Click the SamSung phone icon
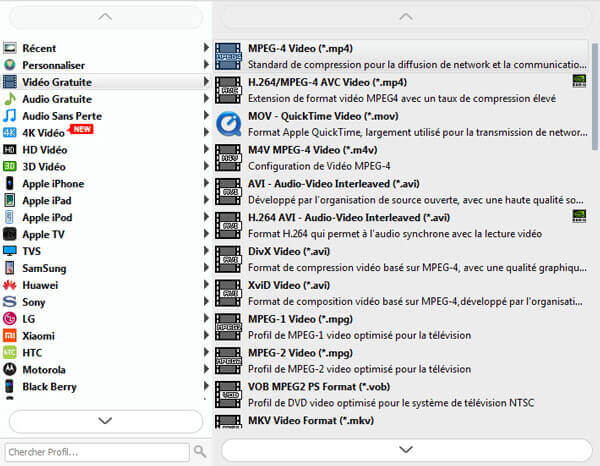Viewport: 600px width, 466px height. [x=10, y=268]
